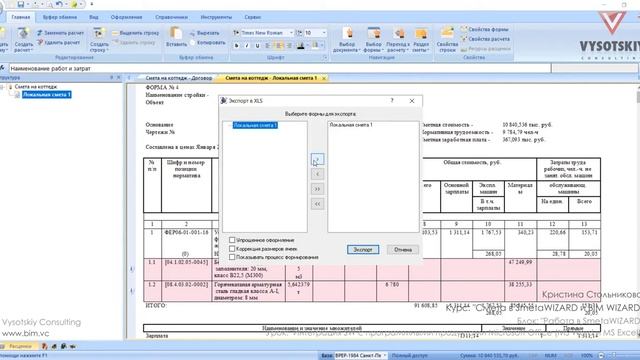Image resolution: width=640 pixels, height=360 pixels.
Task: Close the 'Локальная смета 1' document tab
Action: tap(324, 78)
